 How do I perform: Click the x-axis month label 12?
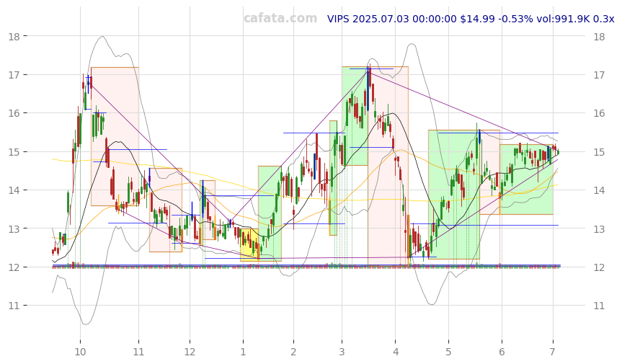[190, 352]
